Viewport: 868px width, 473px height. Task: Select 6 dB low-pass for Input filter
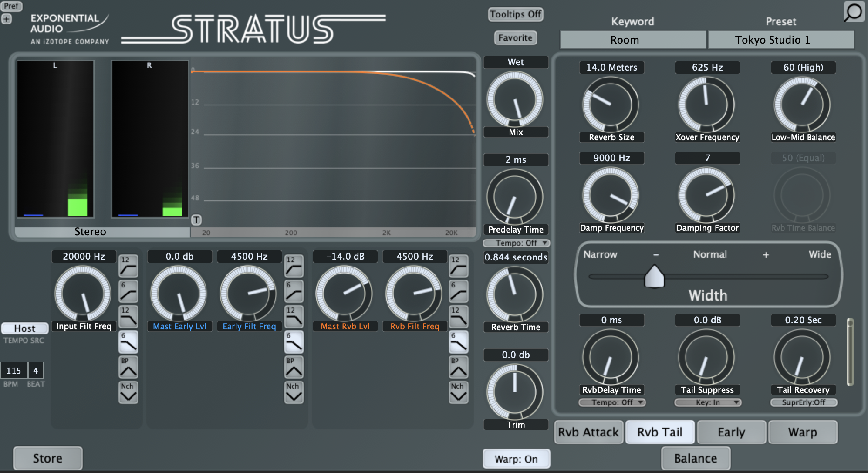(128, 342)
